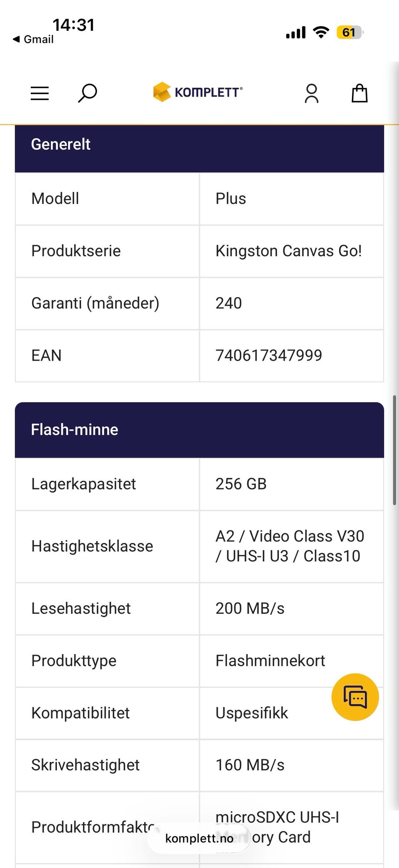Image resolution: width=399 pixels, height=868 pixels.
Task: Go to Komplett home via logo
Action: tap(198, 92)
